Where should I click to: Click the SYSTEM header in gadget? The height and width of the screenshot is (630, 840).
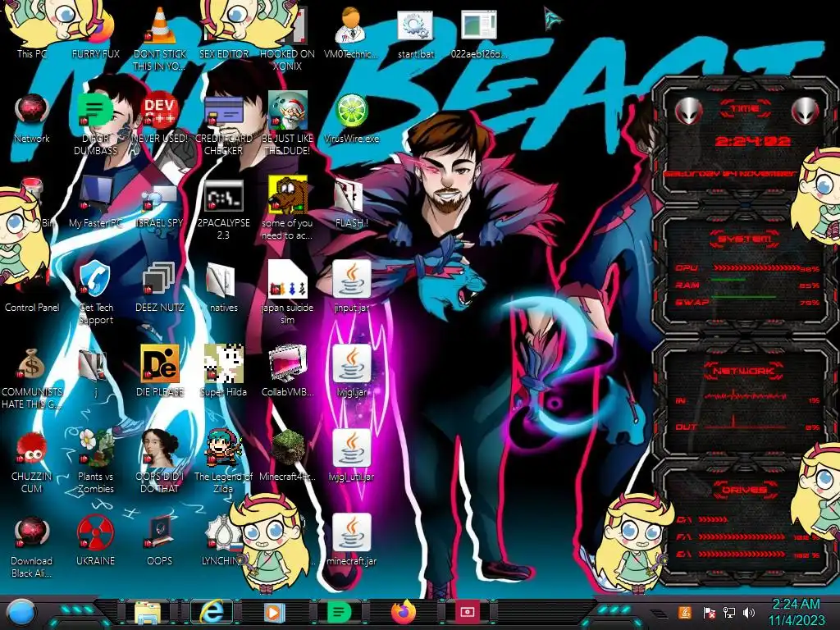coord(745,239)
